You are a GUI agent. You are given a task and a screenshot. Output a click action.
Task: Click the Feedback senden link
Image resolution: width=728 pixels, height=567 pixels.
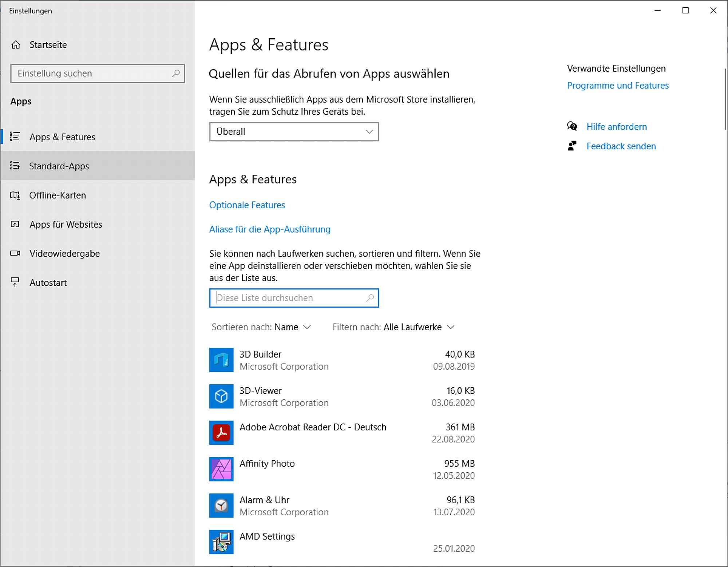[621, 146]
